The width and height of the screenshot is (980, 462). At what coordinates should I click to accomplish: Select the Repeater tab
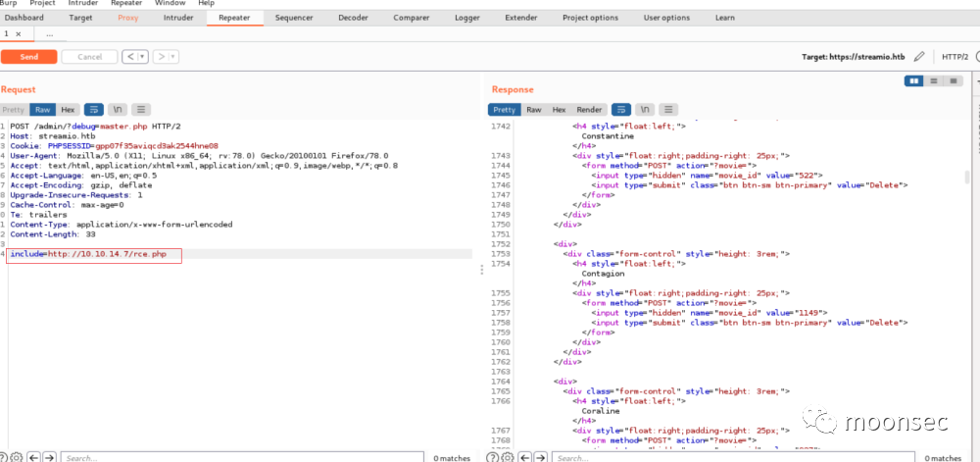click(x=234, y=18)
